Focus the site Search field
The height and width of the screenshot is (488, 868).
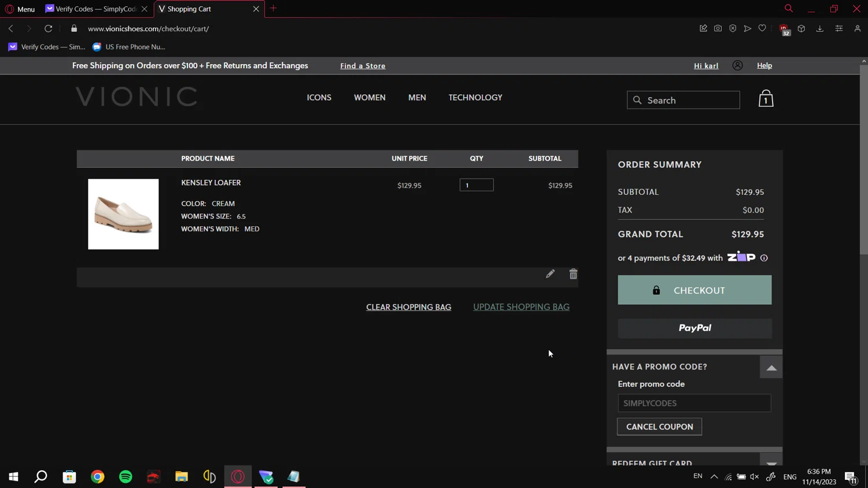683,100
